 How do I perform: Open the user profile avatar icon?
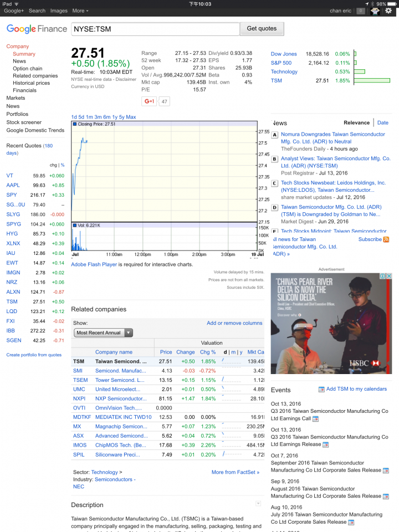tap(375, 11)
